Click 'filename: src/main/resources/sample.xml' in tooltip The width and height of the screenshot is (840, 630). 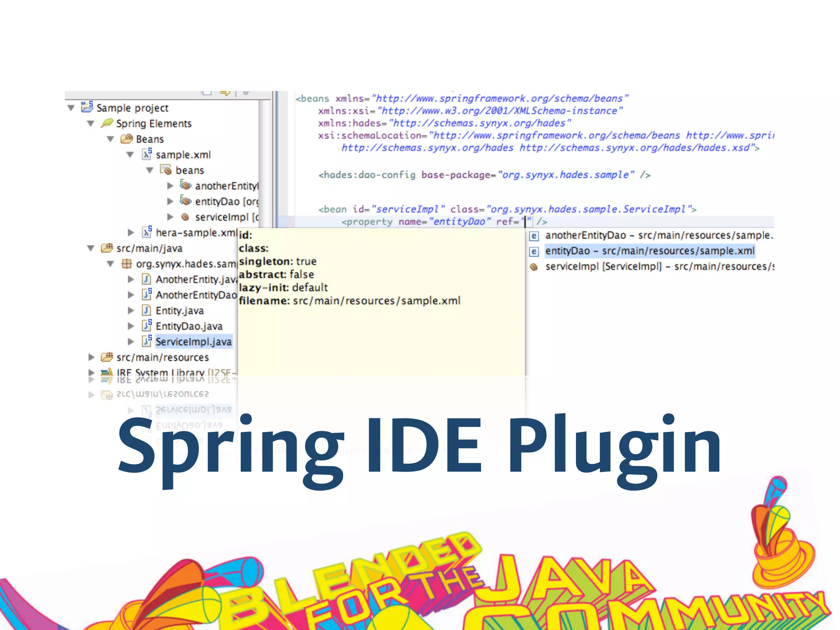349,301
